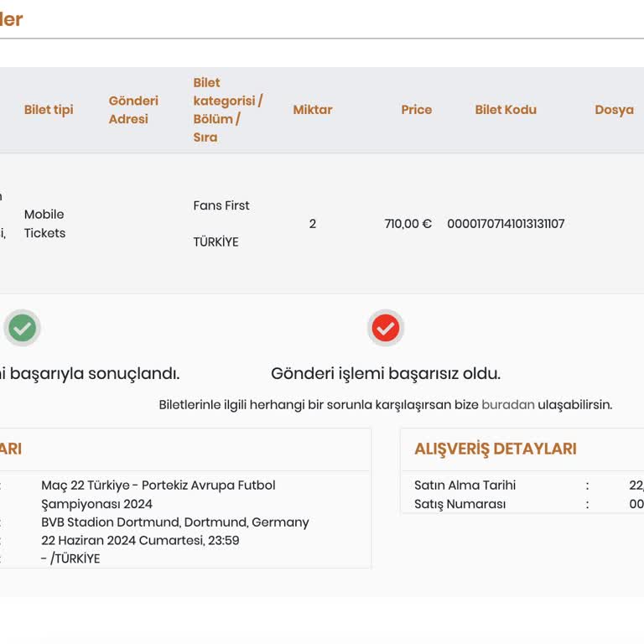
Task: Select 'Maç 22 Türkiye - Portekiz' event text
Action: point(158,495)
